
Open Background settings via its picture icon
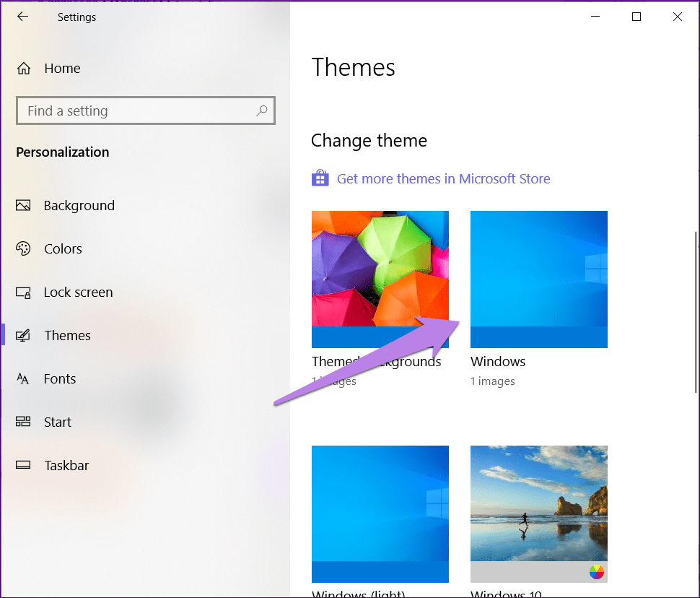point(23,206)
